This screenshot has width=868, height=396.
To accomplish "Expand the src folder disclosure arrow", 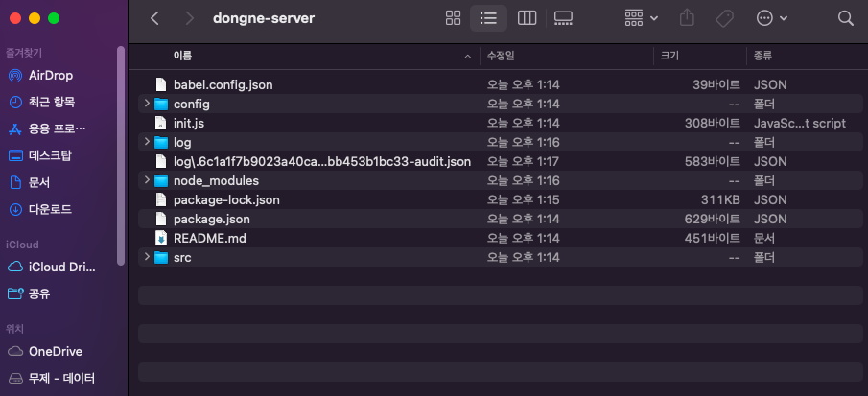I will (x=146, y=257).
